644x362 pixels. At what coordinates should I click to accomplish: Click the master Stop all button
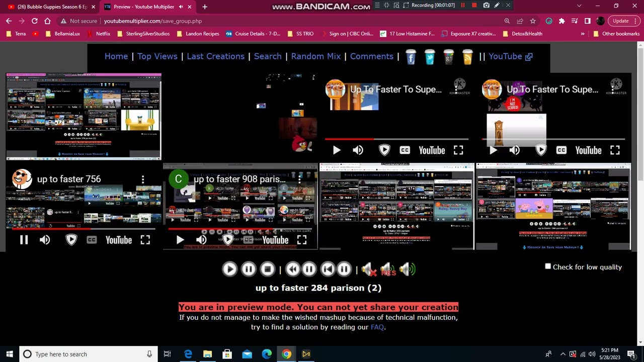click(x=268, y=269)
